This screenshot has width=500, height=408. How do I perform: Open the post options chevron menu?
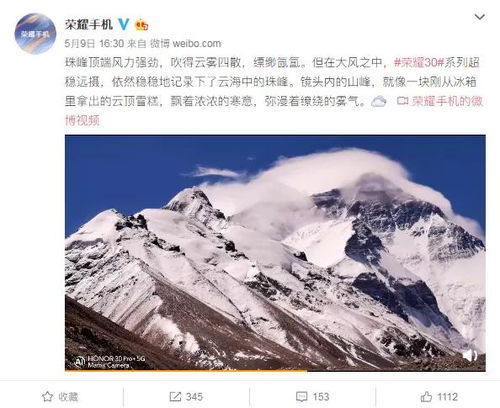pyautogui.click(x=480, y=17)
